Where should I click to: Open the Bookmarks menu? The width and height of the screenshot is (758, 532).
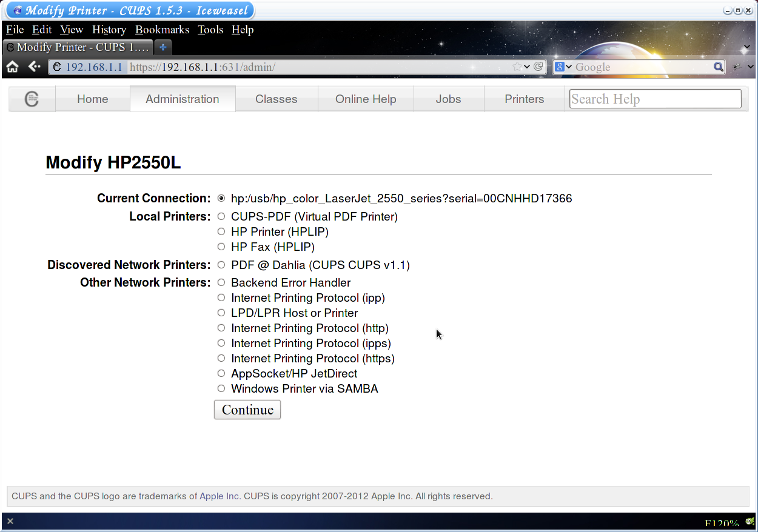click(x=162, y=30)
